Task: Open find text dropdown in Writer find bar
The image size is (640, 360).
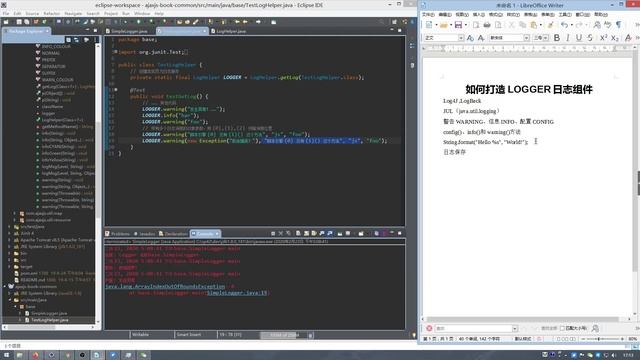Action: coord(515,328)
